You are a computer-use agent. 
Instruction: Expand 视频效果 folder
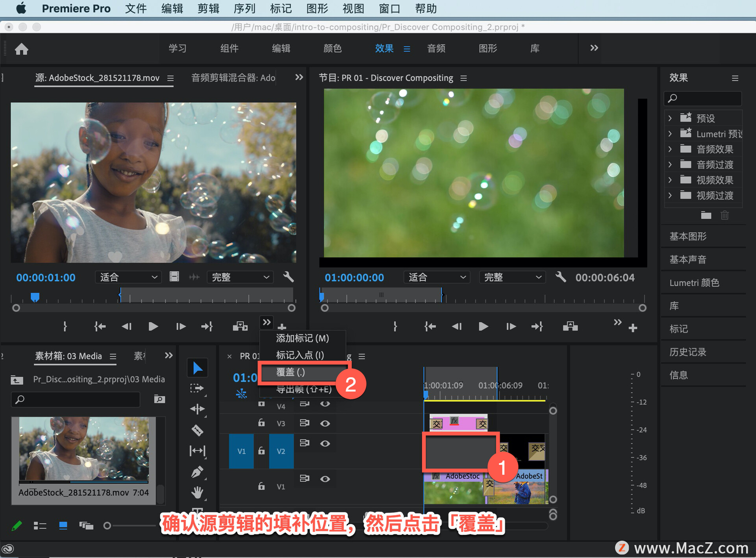pos(670,180)
